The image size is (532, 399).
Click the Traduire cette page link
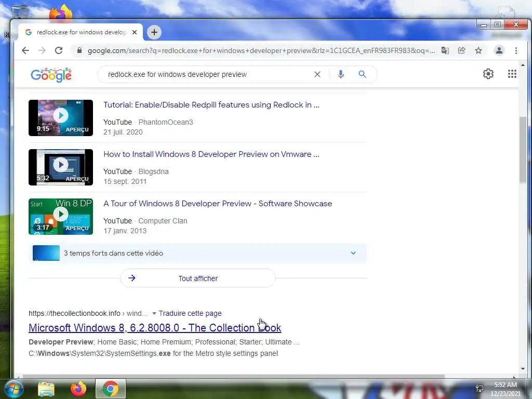[190, 313]
